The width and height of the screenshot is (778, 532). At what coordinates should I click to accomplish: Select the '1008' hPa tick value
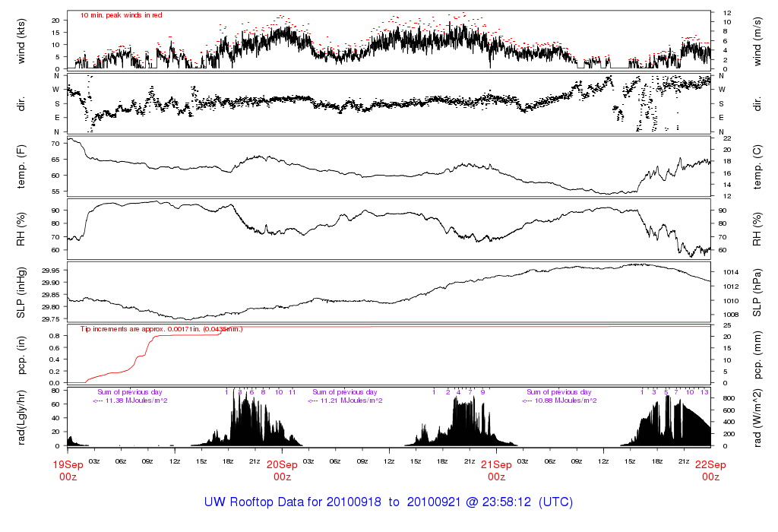(731, 315)
